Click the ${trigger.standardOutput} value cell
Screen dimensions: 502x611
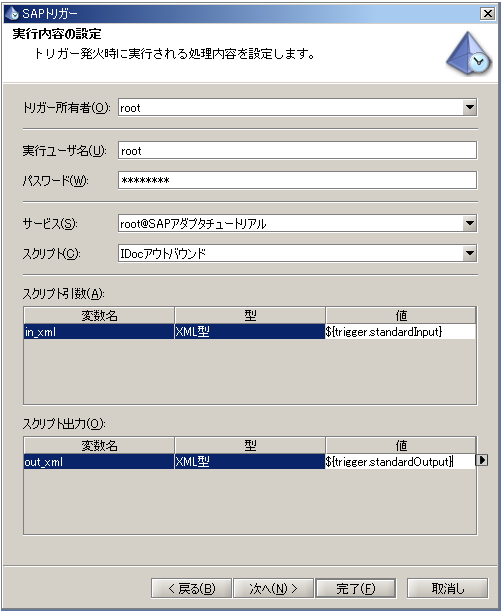(x=400, y=462)
